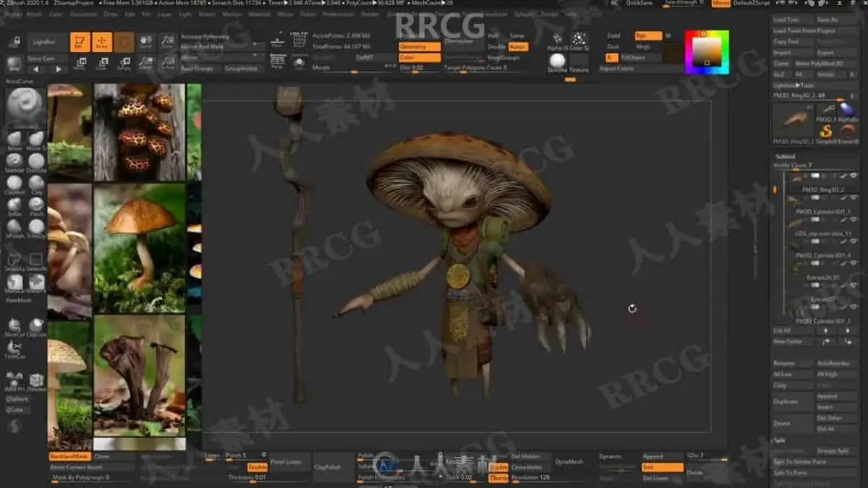Choose the ClayBuildup brush icon
Viewport: 868px width, 488px height.
tap(14, 183)
